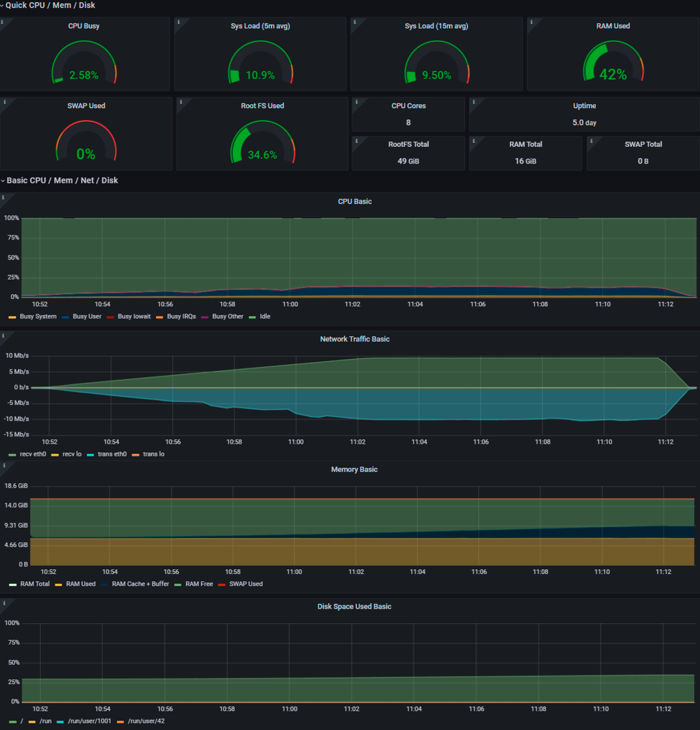Toggle the Busy User series in CPU legend
This screenshot has height=730, width=700.
coord(86,316)
